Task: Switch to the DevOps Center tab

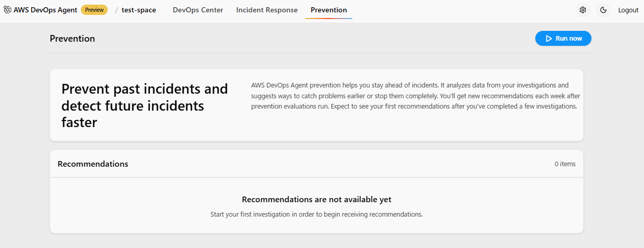Action: click(x=198, y=10)
